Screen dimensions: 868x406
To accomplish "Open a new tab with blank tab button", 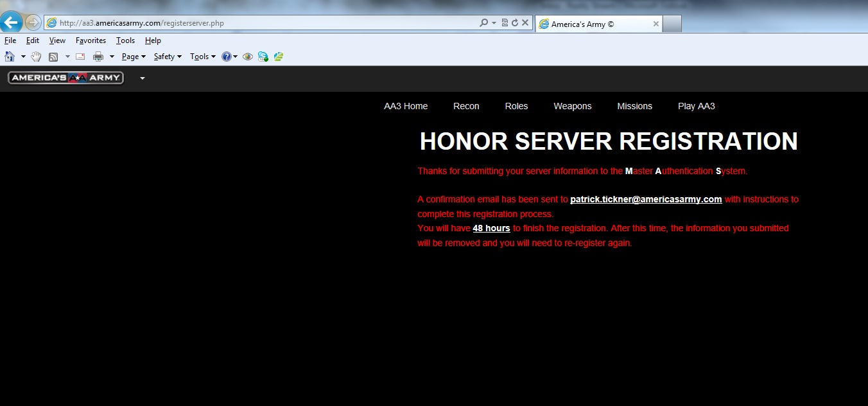I will click(672, 24).
